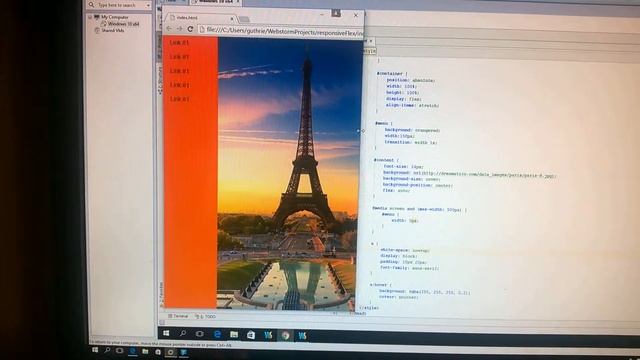This screenshot has width=640, height=360.
Task: Click the 'a:hover {' selector line
Action: click(380, 284)
